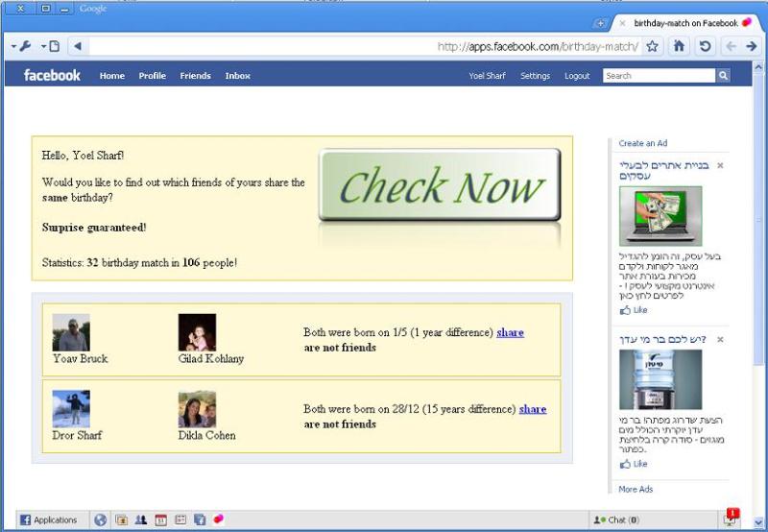Open Inbox in the Facebook header
The height and width of the screenshot is (532, 768).
pyautogui.click(x=238, y=76)
